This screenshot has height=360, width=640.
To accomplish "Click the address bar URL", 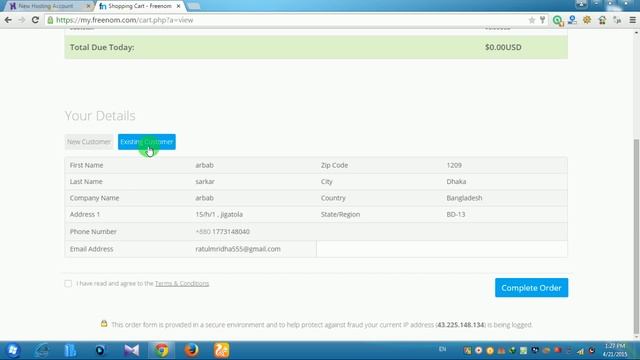I will [124, 20].
